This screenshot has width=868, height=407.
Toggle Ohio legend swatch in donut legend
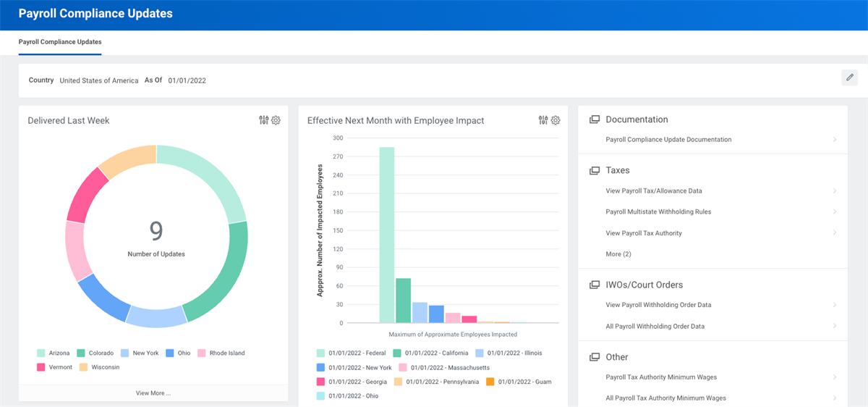coord(169,353)
